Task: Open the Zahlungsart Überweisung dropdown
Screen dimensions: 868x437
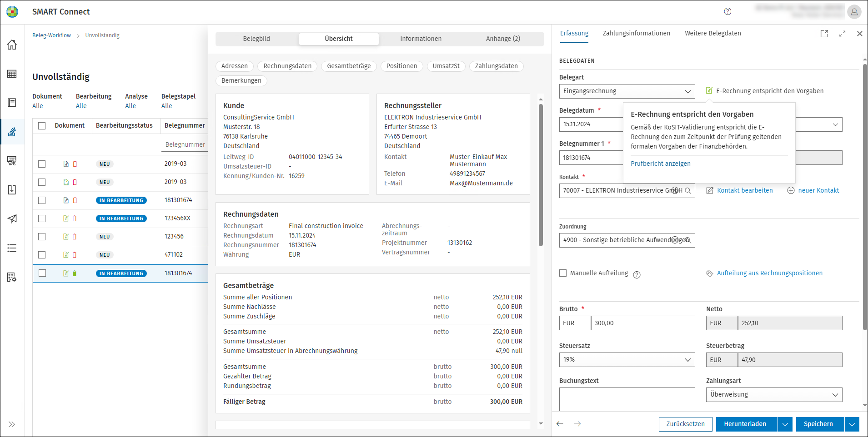Action: coord(773,395)
